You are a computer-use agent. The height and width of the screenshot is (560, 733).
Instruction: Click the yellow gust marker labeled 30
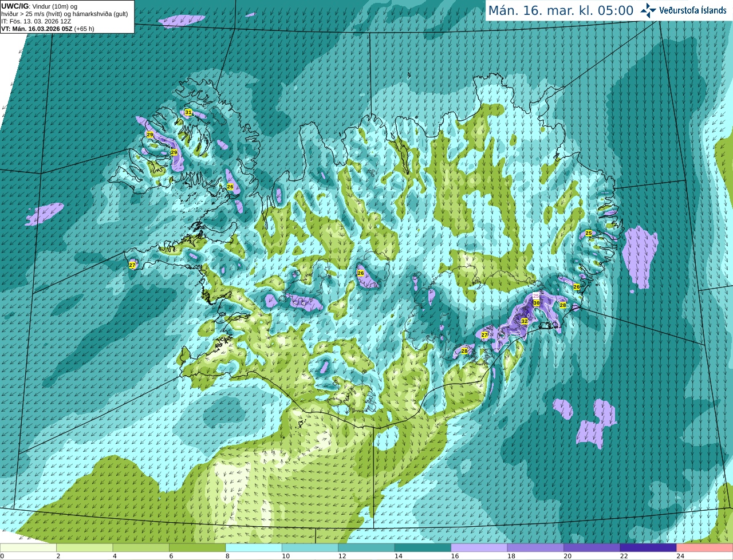click(x=536, y=303)
